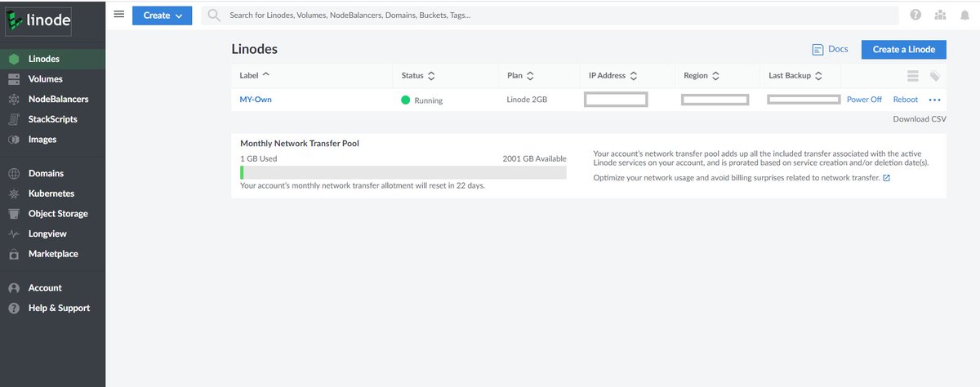Click the StackScripts icon in sidebar
980x387 pixels.
[x=14, y=119]
